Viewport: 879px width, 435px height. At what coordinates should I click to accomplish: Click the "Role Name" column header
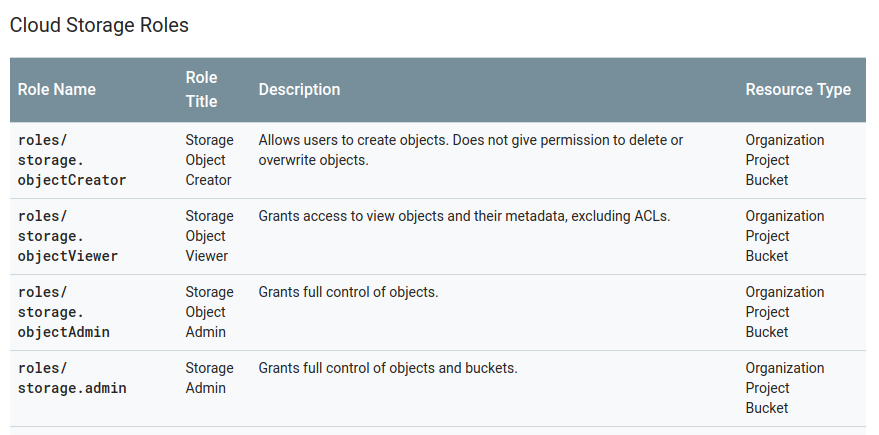tap(57, 89)
